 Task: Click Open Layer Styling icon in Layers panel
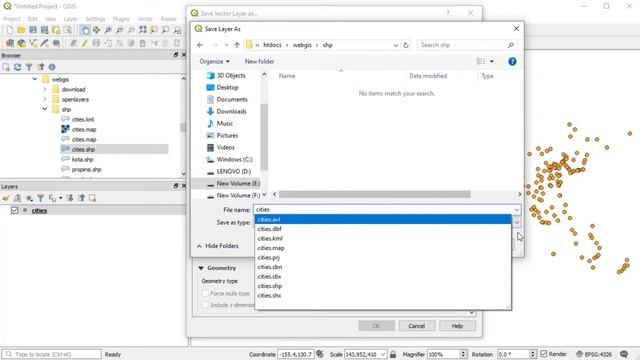[x=6, y=198]
